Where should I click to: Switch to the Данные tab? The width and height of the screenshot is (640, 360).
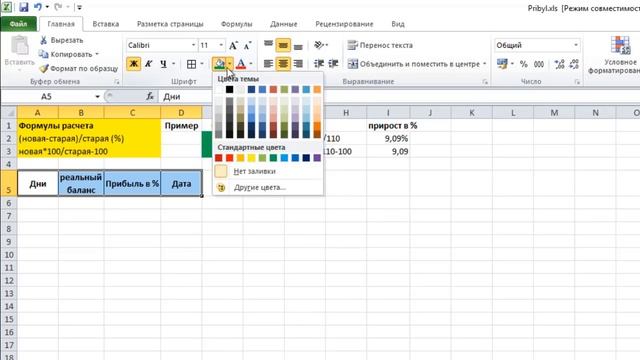pos(284,24)
